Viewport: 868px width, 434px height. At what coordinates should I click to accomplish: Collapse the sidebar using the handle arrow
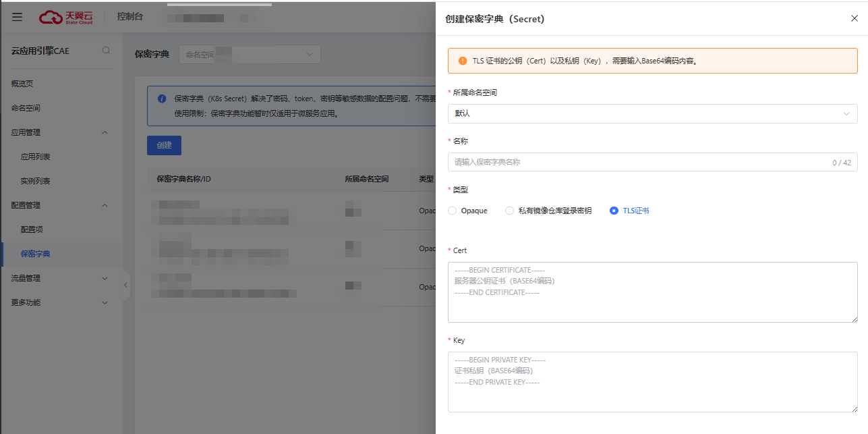(x=126, y=286)
